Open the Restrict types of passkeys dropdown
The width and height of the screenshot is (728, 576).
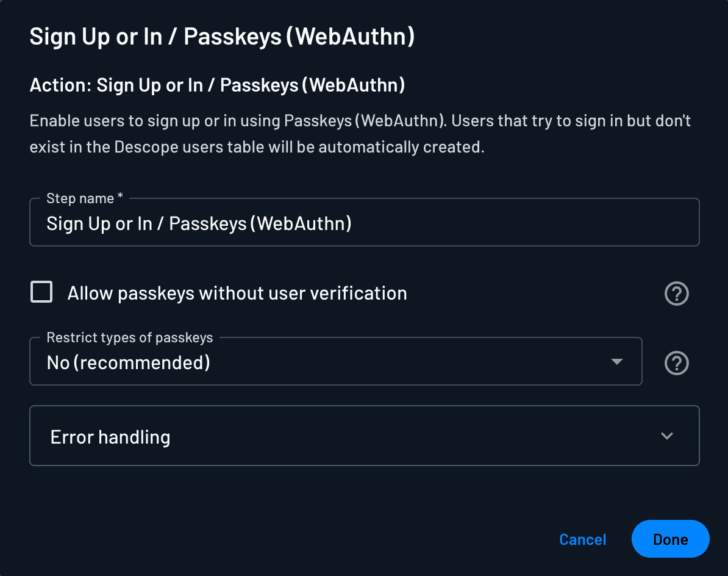335,361
